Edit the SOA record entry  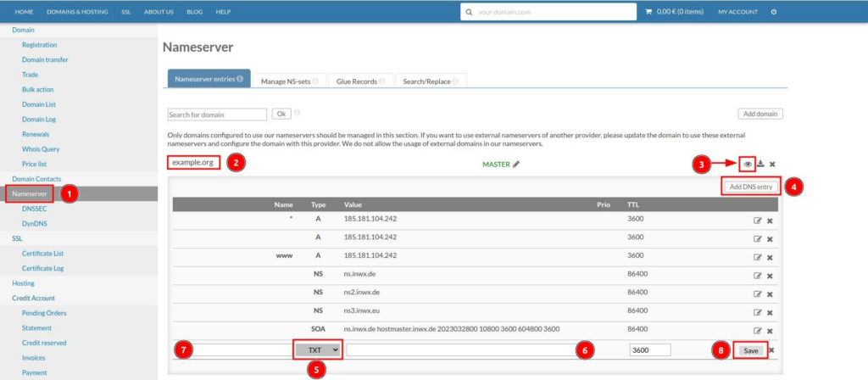(757, 330)
